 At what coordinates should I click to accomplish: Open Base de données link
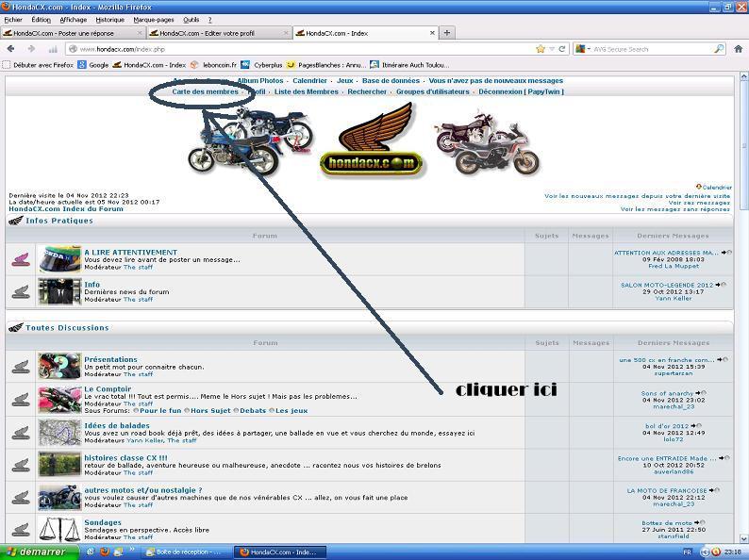(391, 81)
